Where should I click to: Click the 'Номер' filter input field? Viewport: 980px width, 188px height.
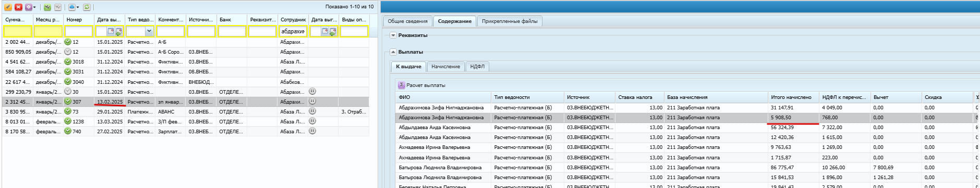click(x=79, y=31)
